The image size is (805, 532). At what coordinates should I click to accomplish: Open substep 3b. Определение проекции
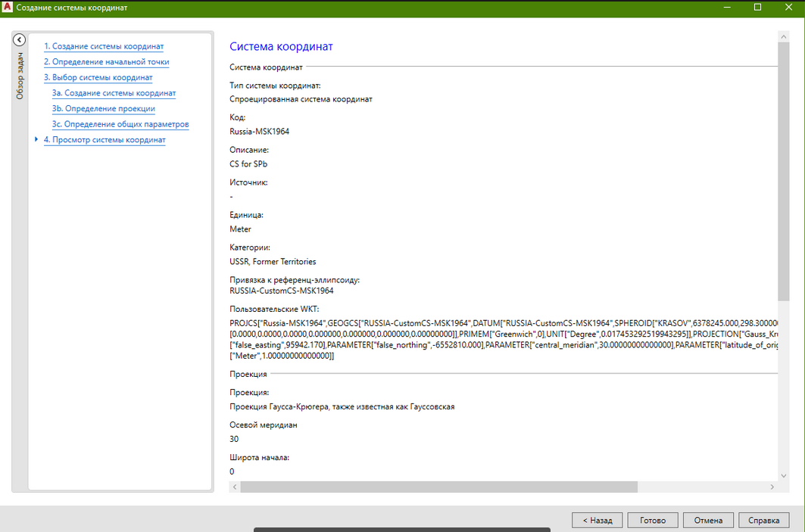tap(103, 109)
